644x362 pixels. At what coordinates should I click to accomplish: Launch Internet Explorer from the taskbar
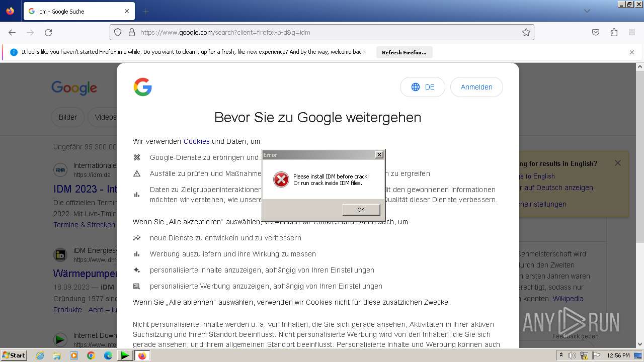(x=40, y=355)
